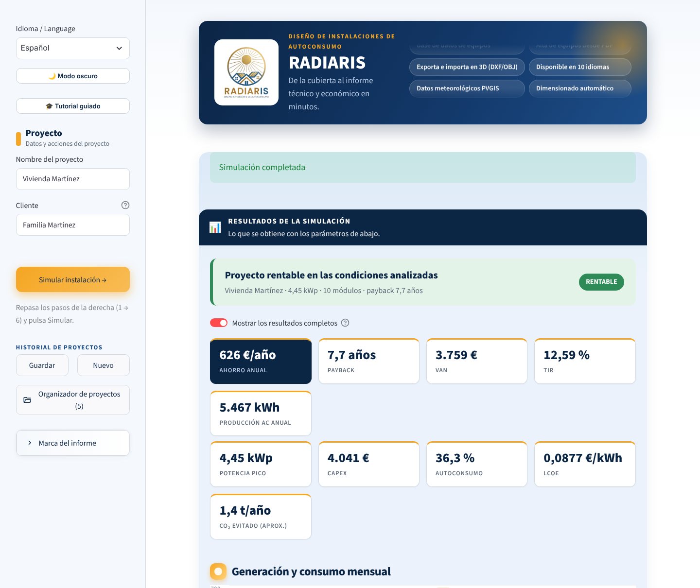The width and height of the screenshot is (700, 588).
Task: Enable Modo oscuro
Action: 73,76
